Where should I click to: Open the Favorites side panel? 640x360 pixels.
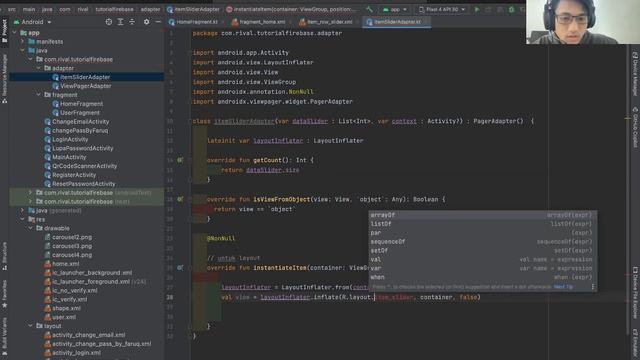4,294
